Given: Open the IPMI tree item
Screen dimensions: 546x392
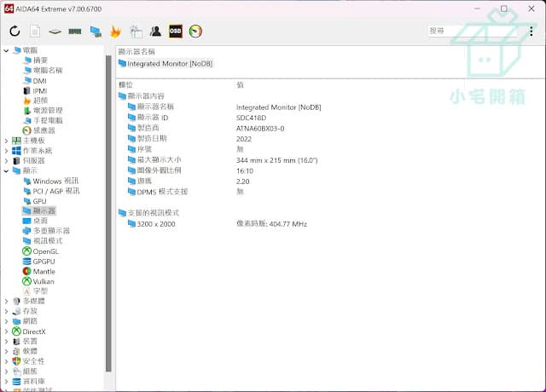Looking at the screenshot, I should tap(35, 91).
